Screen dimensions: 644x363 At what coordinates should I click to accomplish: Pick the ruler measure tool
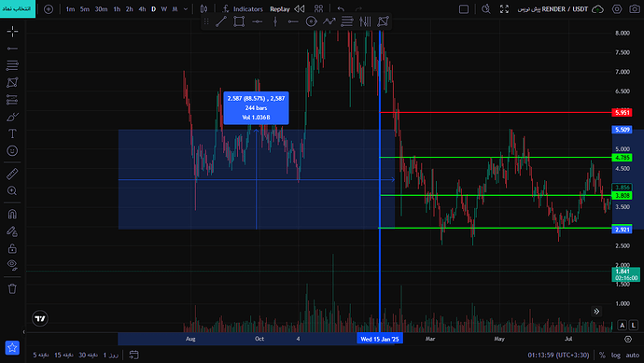tap(12, 174)
